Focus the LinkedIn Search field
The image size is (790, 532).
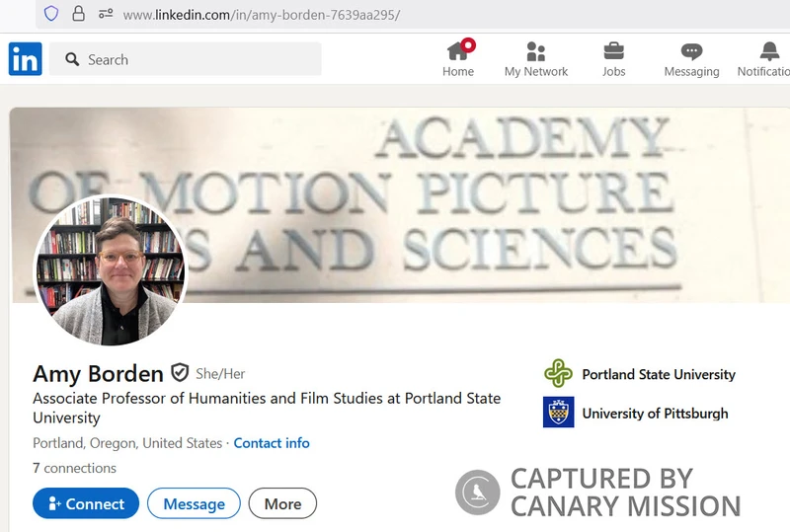[186, 59]
